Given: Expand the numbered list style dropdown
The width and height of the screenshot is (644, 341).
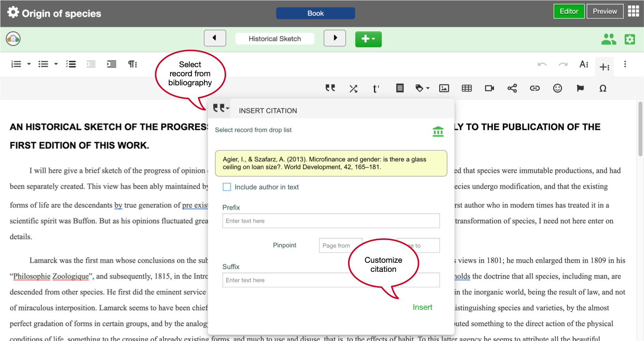Looking at the screenshot, I should [29, 64].
